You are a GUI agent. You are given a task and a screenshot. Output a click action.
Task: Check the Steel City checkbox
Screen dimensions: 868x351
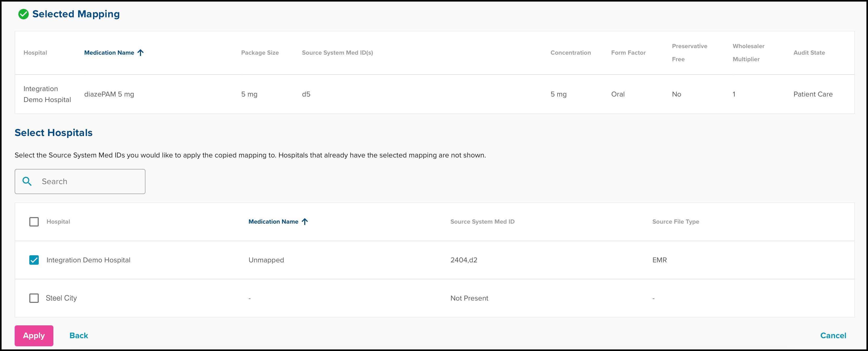click(34, 298)
